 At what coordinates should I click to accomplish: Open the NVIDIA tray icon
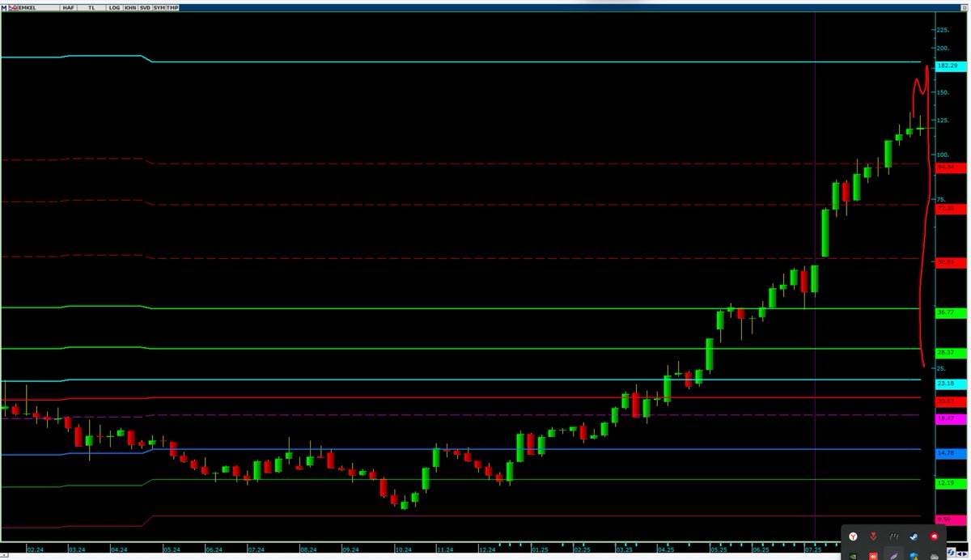(853, 555)
